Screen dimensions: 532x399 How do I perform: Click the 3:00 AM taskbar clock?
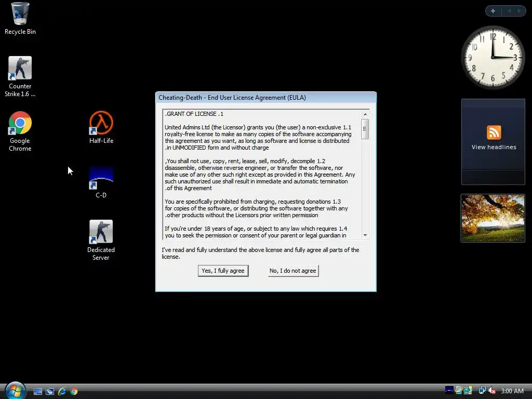coord(512,391)
